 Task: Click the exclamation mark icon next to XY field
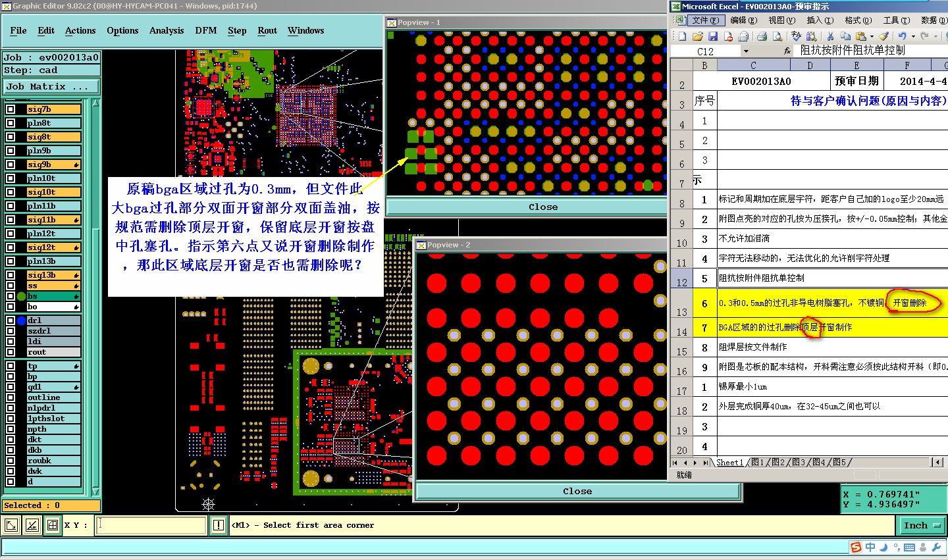pos(219,525)
